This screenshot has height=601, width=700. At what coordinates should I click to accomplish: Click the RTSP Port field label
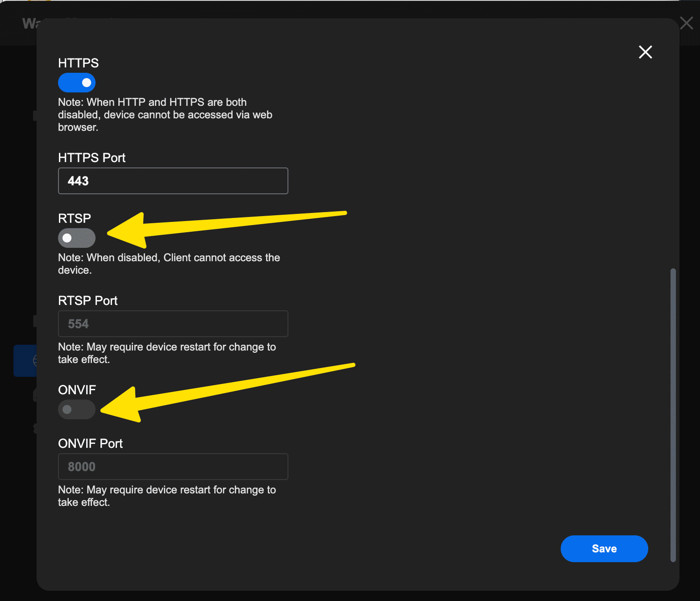[x=88, y=300]
